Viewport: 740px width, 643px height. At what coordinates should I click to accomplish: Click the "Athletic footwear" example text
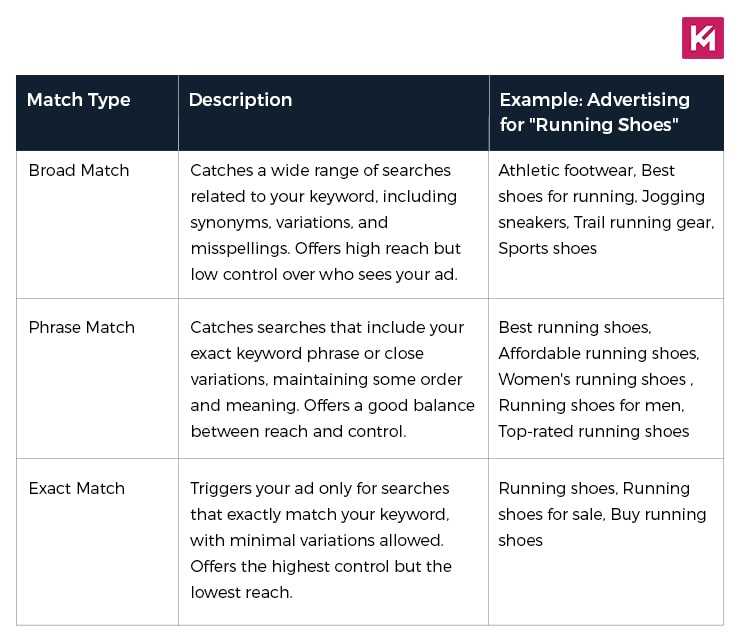566,171
